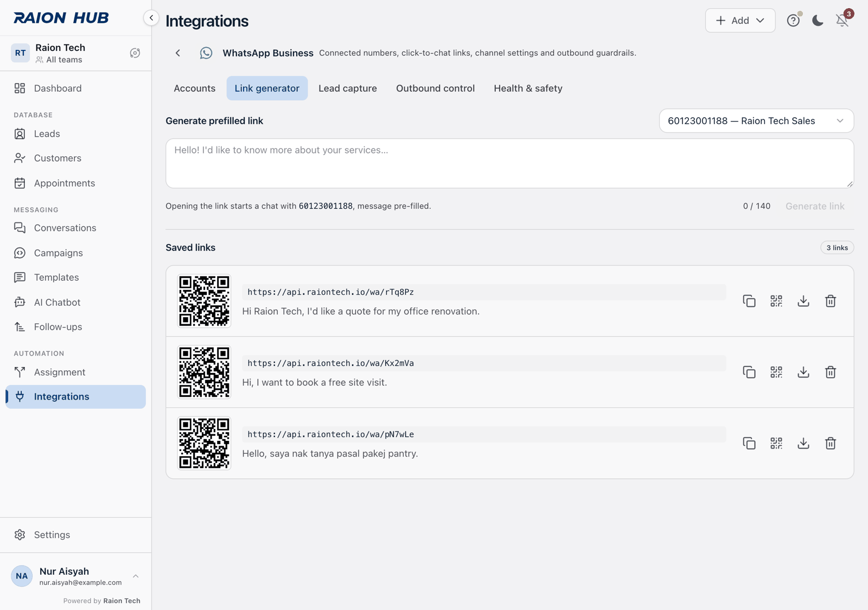This screenshot has width=868, height=610.
Task: Focus the prefilled message text area
Action: coord(510,164)
